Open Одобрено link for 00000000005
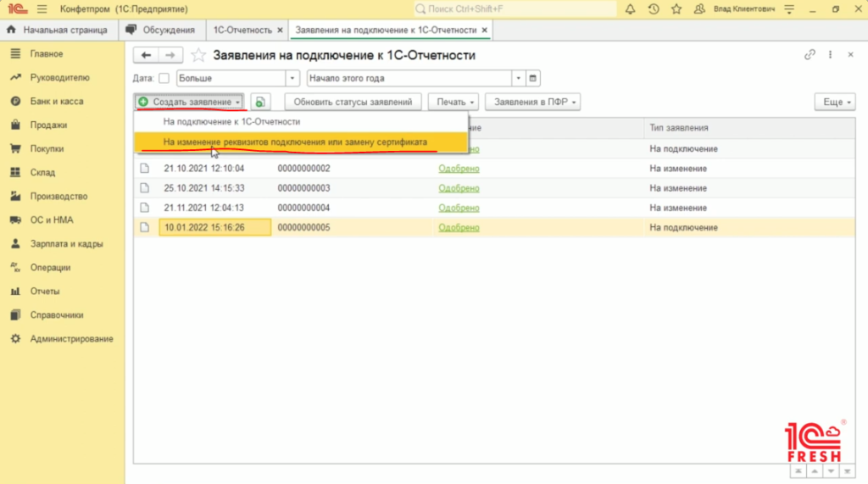Image resolution: width=868 pixels, height=484 pixels. 459,228
